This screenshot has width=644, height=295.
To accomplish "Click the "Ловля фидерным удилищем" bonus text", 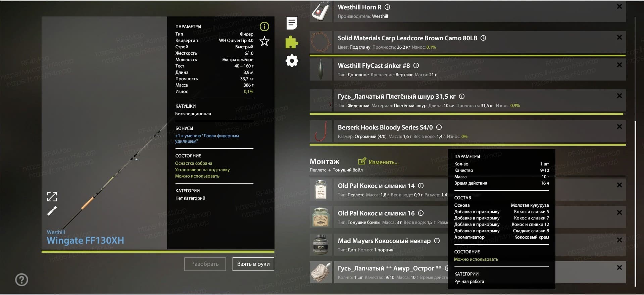I will (207, 138).
